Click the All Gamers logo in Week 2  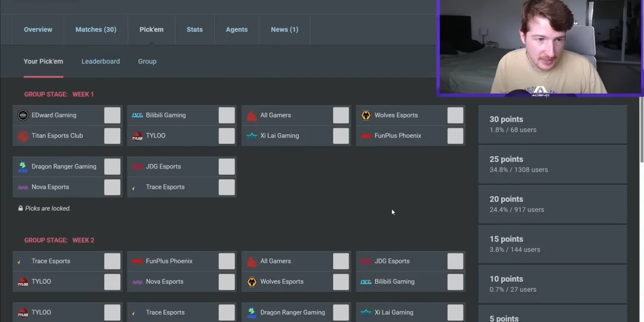(x=252, y=261)
